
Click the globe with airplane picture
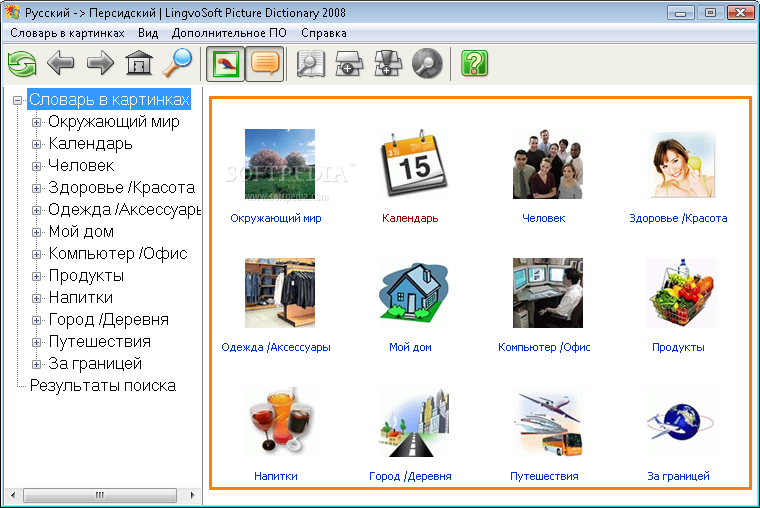coord(682,422)
